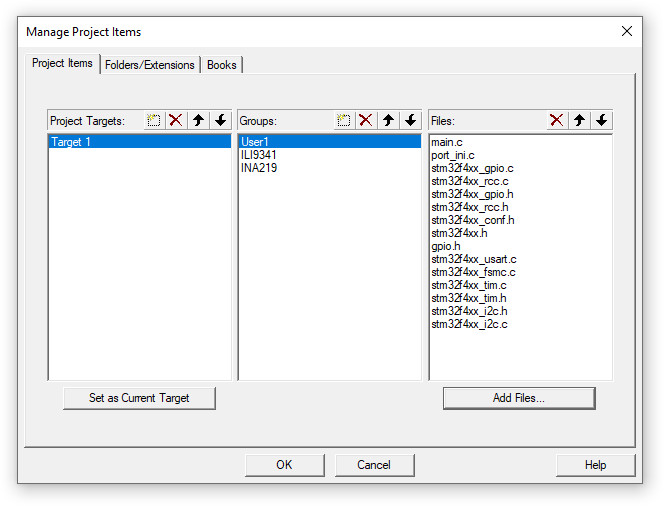Switch to the Project Items tab

62,63
